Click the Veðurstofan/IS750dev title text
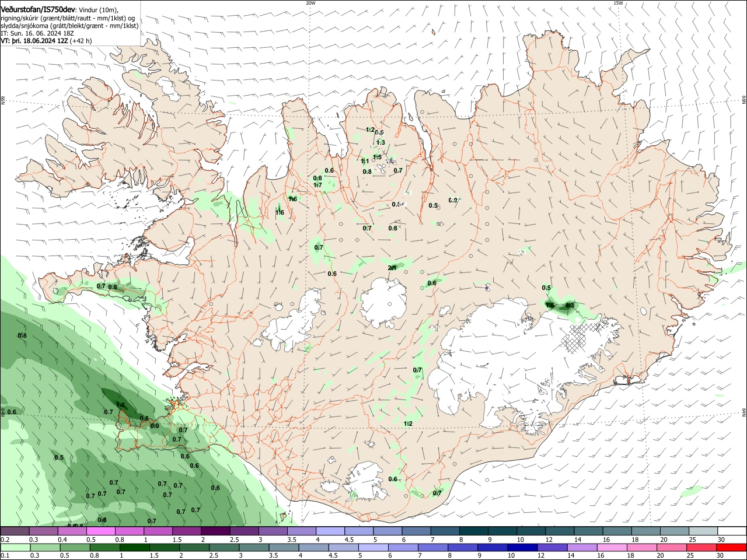 click(37, 10)
